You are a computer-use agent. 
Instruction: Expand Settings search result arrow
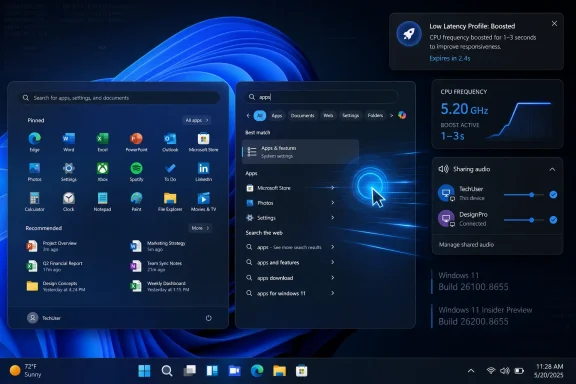click(332, 218)
